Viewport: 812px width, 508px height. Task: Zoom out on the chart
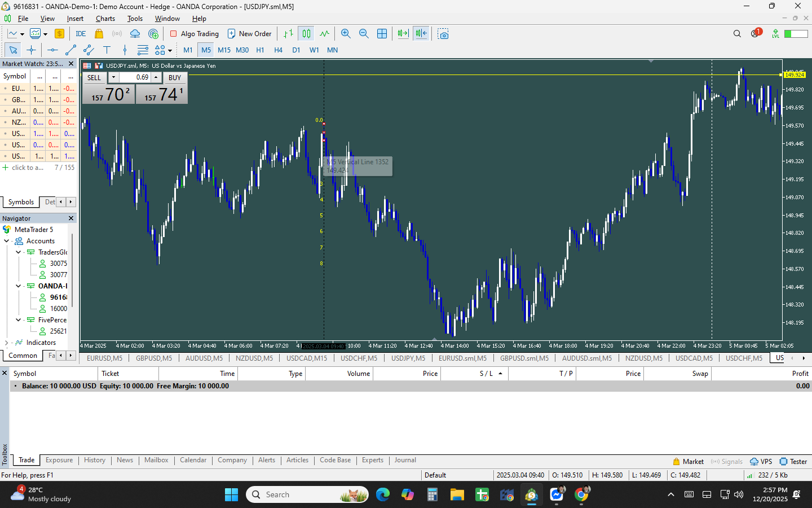(364, 34)
